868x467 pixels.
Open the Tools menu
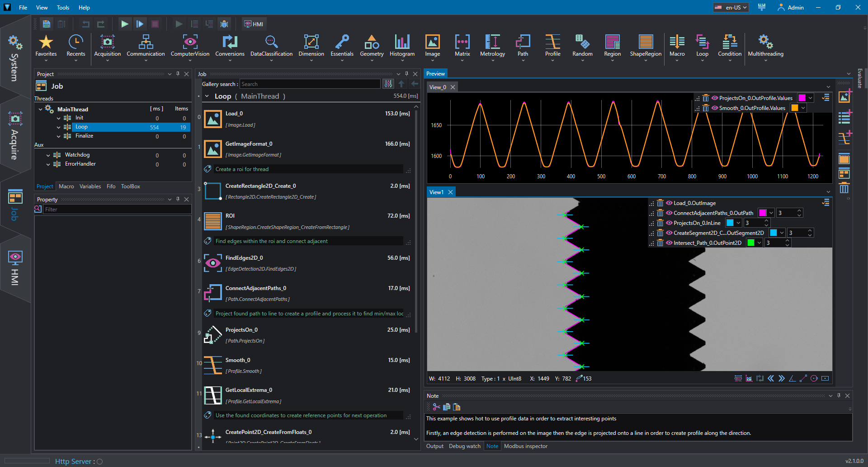click(63, 7)
